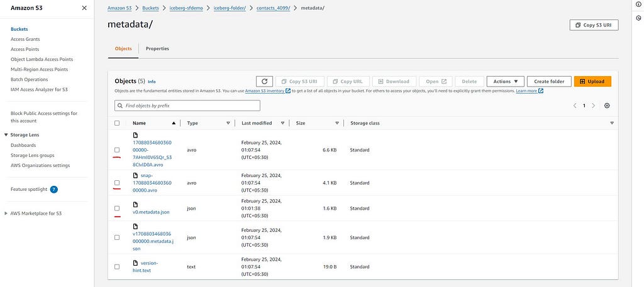The width and height of the screenshot is (644, 287).
Task: Go to Buckets breadcrumb
Action: [151, 8]
